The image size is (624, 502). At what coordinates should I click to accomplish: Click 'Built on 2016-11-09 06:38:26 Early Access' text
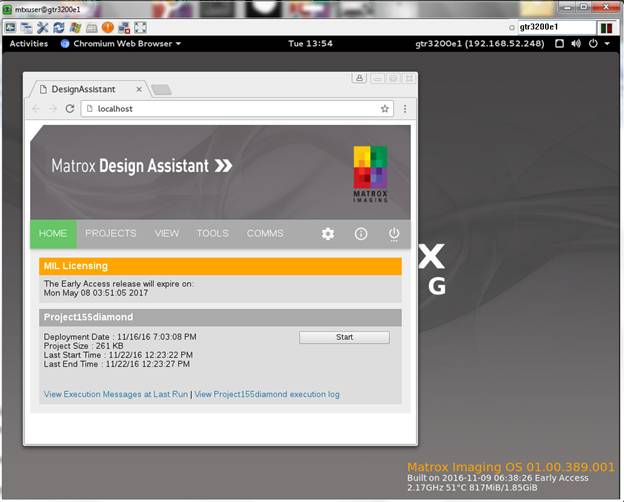(497, 478)
